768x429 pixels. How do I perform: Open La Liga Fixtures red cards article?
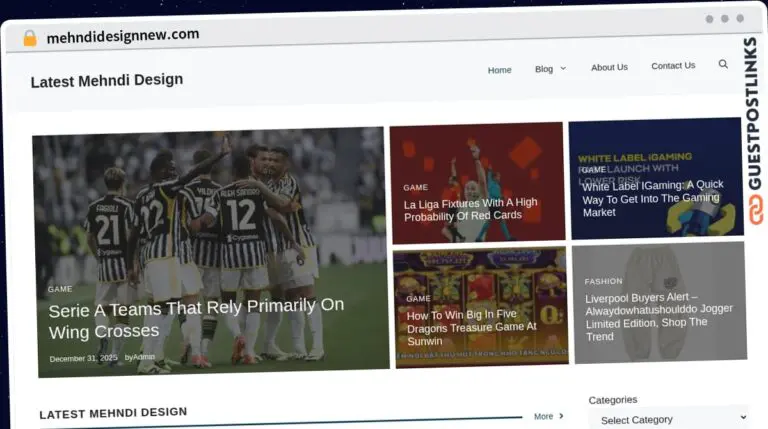click(x=470, y=209)
